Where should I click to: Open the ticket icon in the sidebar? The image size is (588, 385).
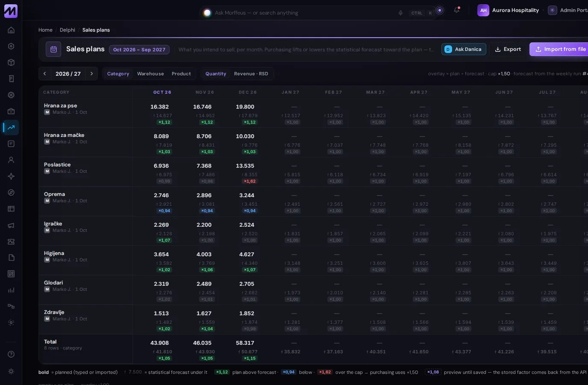11,241
